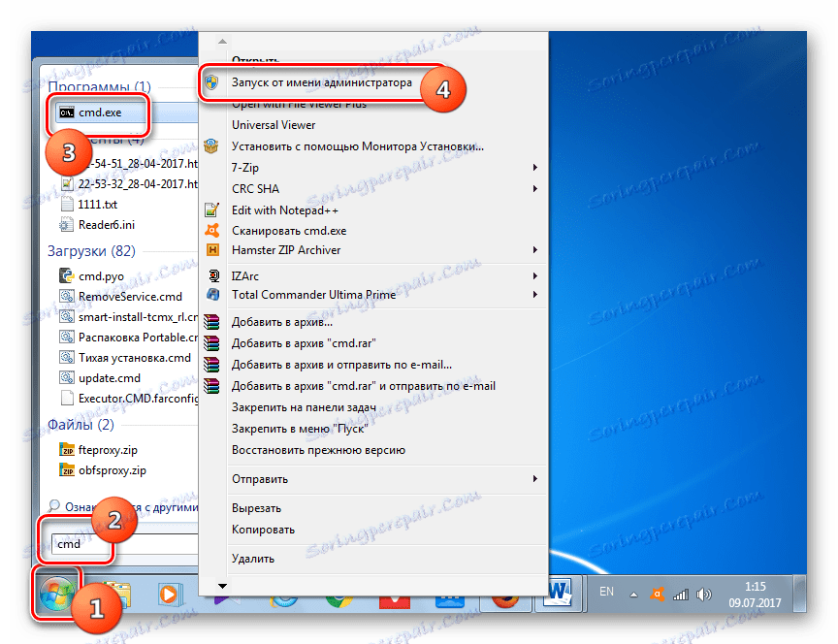Click the update.cmd script icon
Screen dimensions: 838x644
click(x=66, y=378)
